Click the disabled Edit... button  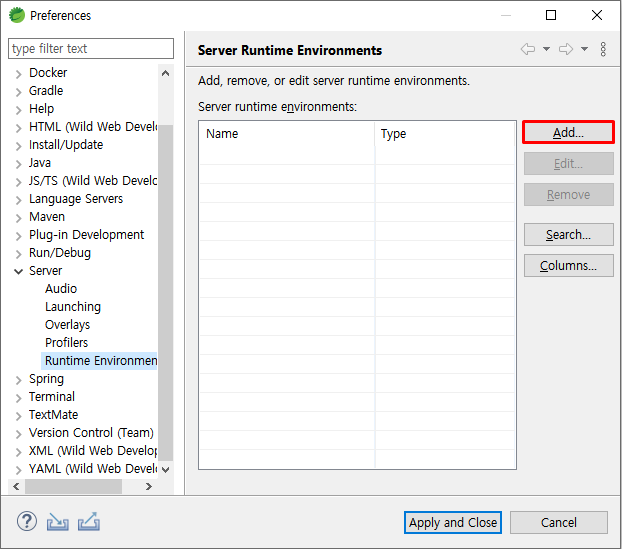(568, 163)
